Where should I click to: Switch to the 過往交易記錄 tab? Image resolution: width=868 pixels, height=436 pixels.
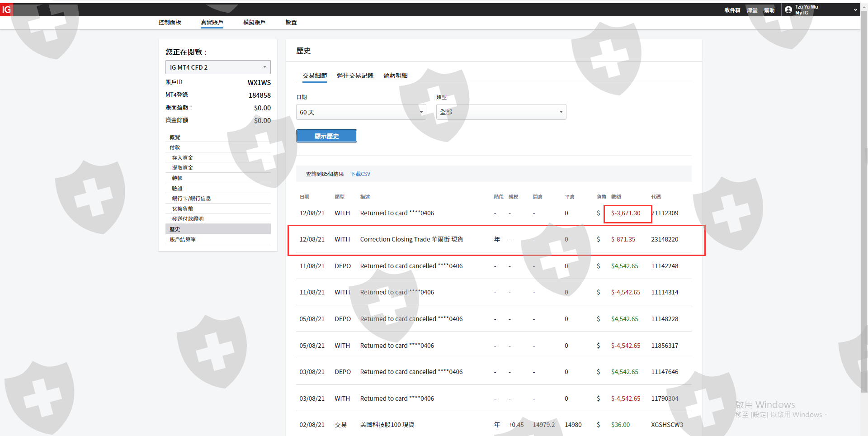[x=355, y=76]
